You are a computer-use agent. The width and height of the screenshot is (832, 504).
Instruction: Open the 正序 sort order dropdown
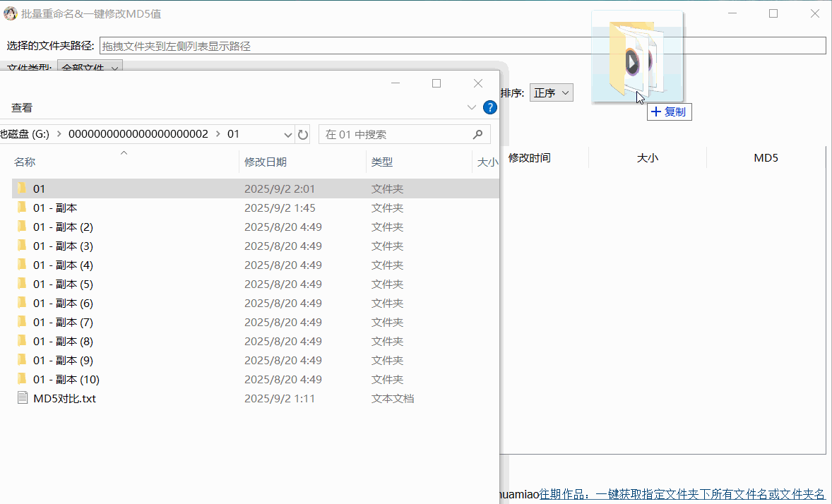(x=551, y=92)
